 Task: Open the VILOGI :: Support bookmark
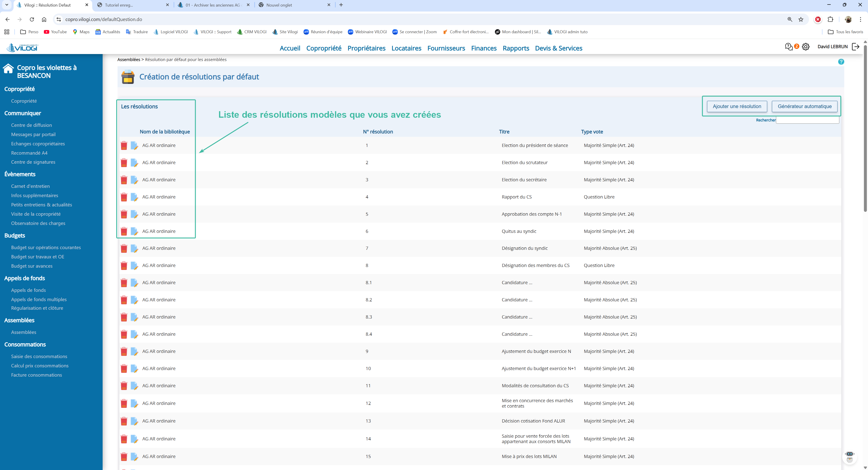[212, 32]
